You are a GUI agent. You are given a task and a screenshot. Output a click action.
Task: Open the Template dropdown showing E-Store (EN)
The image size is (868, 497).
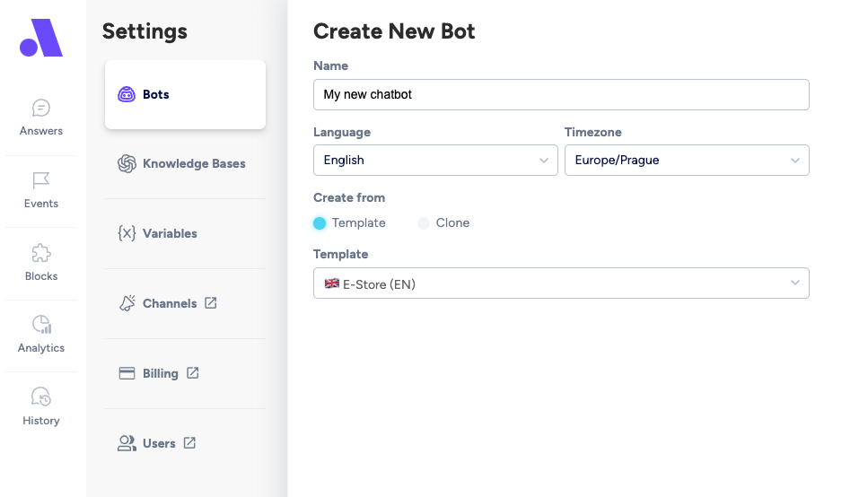(x=561, y=283)
